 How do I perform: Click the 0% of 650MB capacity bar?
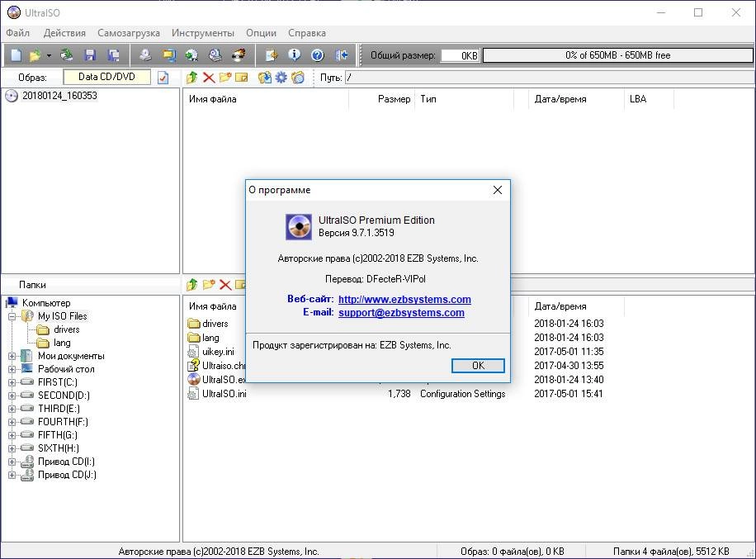click(617, 55)
